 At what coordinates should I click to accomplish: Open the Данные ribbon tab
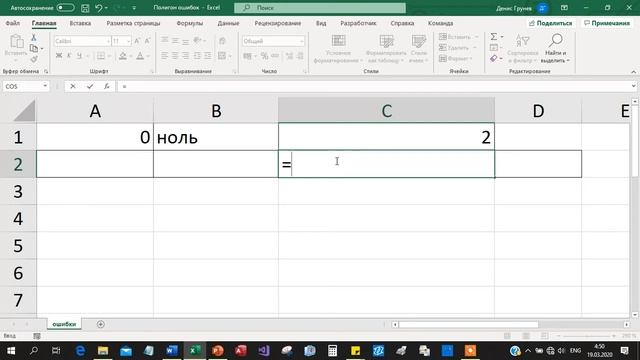(228, 23)
